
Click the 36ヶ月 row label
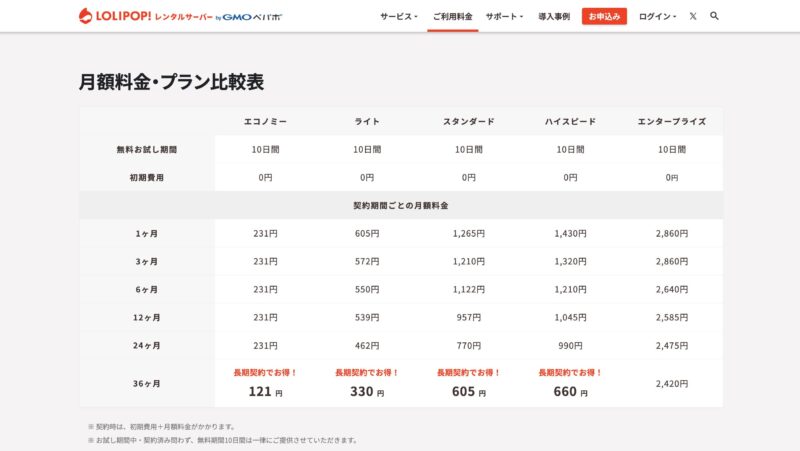(x=146, y=384)
